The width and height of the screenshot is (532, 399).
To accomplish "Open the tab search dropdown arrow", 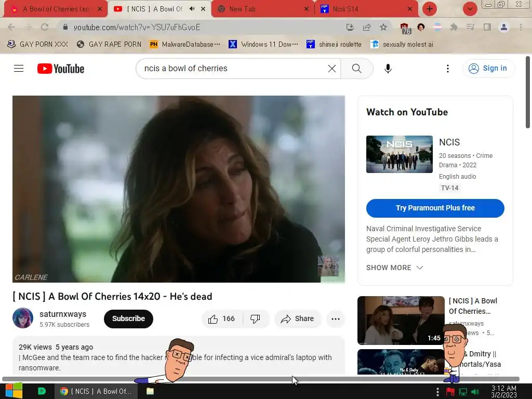I will [470, 9].
